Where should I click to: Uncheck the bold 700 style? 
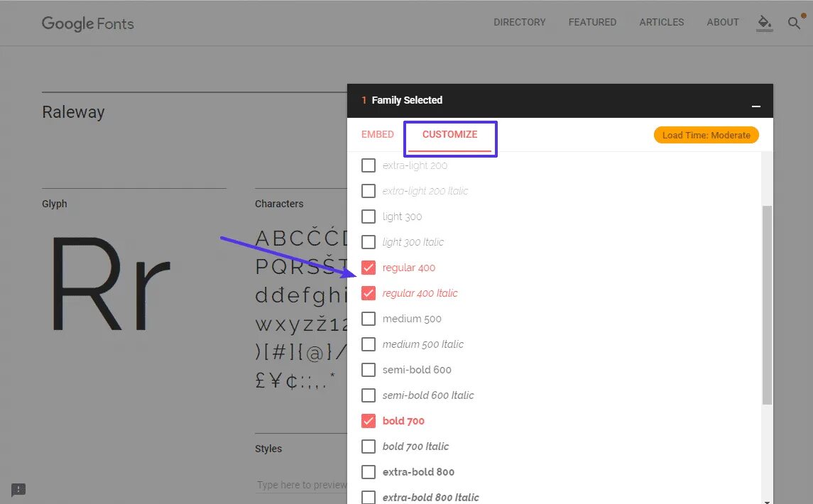coord(368,420)
